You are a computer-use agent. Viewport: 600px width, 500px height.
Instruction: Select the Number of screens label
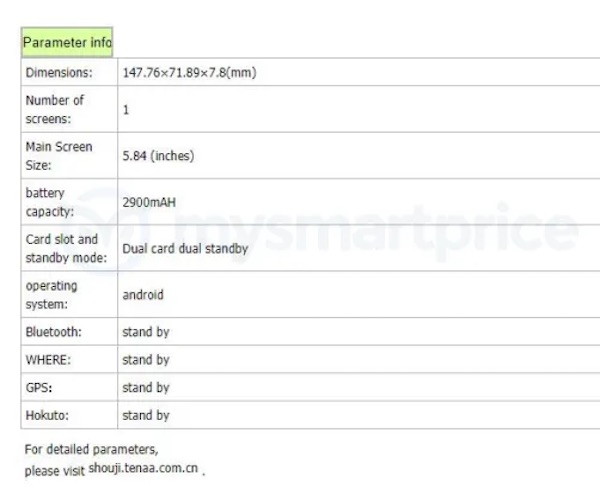(x=54, y=109)
